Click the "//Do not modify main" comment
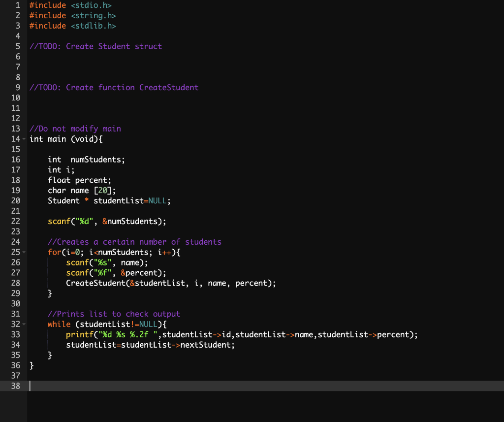 click(75, 129)
